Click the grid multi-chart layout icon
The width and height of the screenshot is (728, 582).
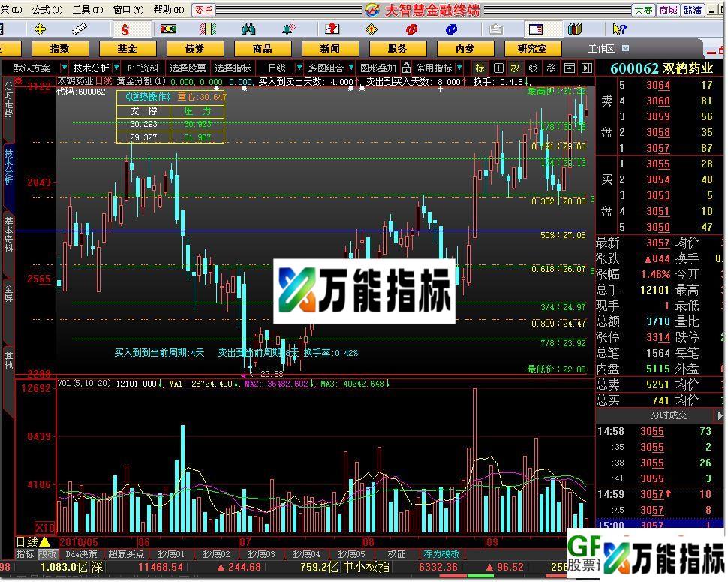[x=537, y=29]
